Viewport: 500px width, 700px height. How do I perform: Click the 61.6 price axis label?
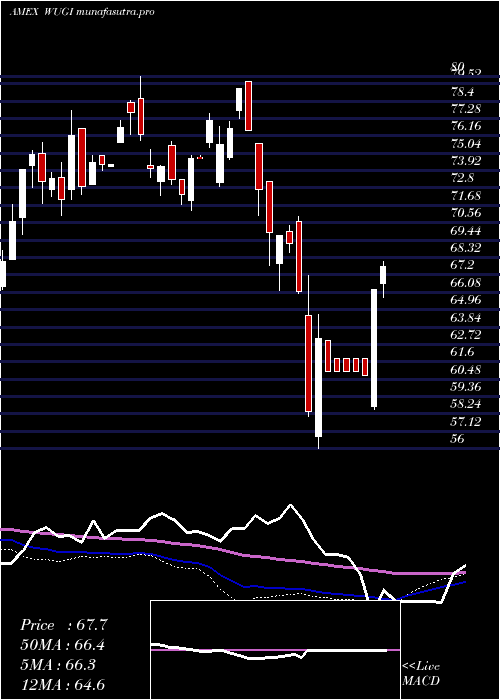click(462, 352)
